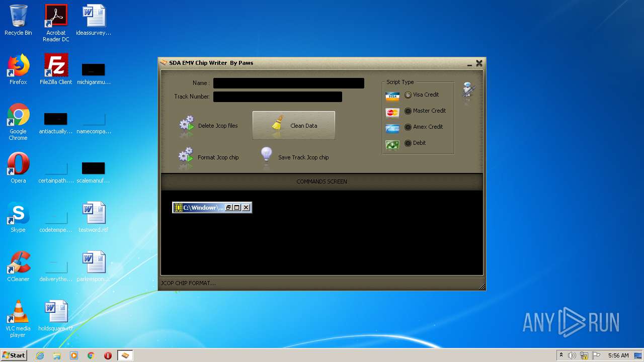Open Windows Explorer from the taskbar
Image resolution: width=644 pixels, height=362 pixels.
click(x=57, y=355)
